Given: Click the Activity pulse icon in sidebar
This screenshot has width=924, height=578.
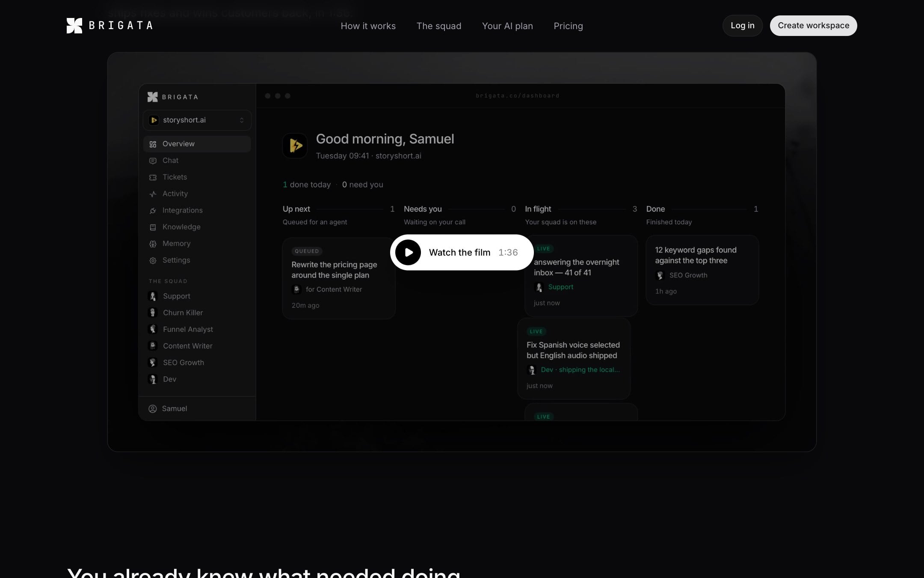Looking at the screenshot, I should pos(153,194).
